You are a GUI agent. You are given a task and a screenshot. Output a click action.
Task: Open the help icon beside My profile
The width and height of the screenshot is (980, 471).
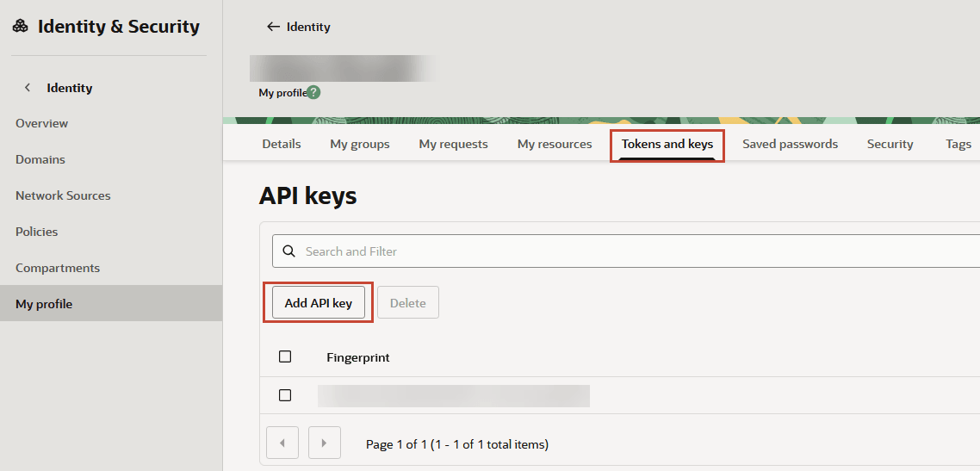313,93
